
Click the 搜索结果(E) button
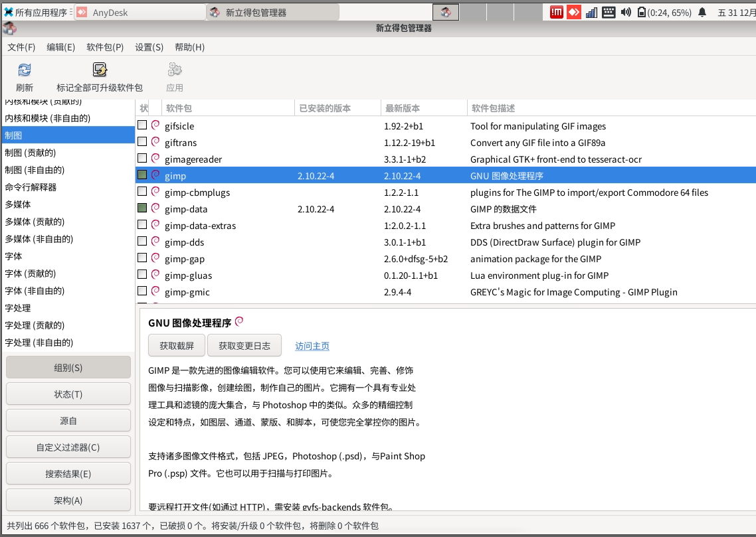point(68,474)
